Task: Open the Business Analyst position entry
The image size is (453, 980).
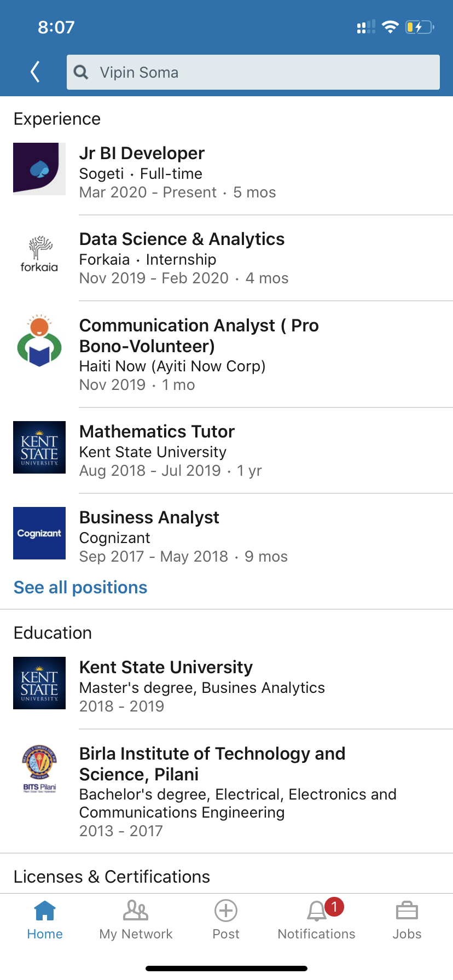Action: [x=149, y=518]
